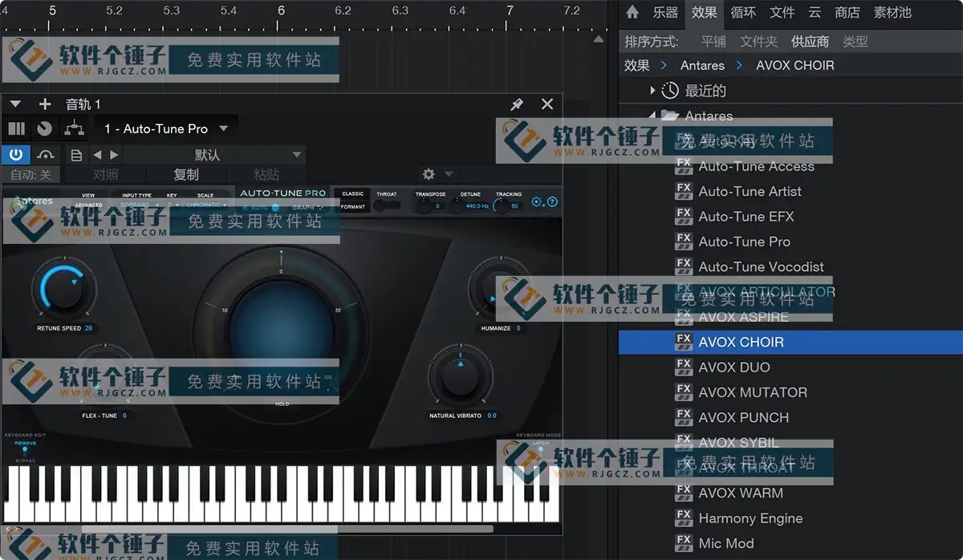Viewport: 963px width, 560px height.
Task: Click the 6 marker on timeline ruler
Action: pos(281,10)
